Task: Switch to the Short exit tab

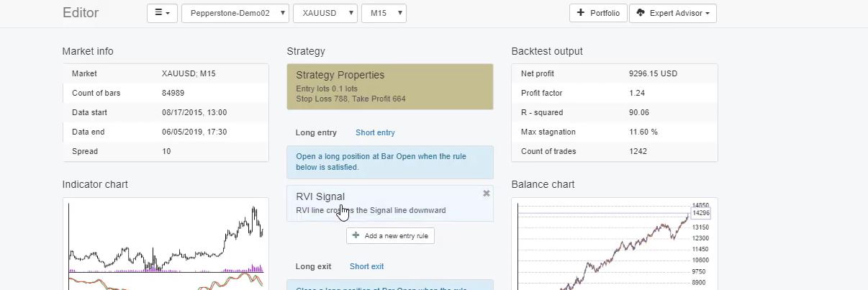Action: 366,266
